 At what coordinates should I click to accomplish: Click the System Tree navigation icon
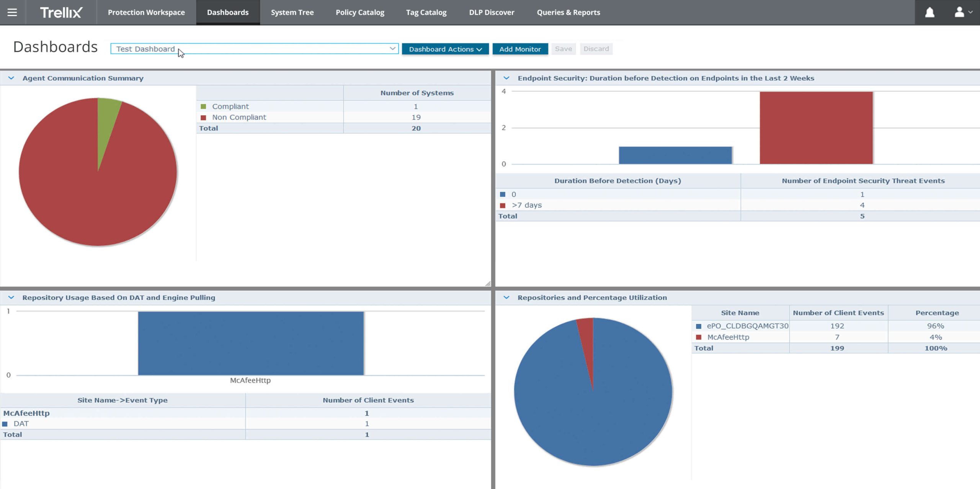pos(292,12)
